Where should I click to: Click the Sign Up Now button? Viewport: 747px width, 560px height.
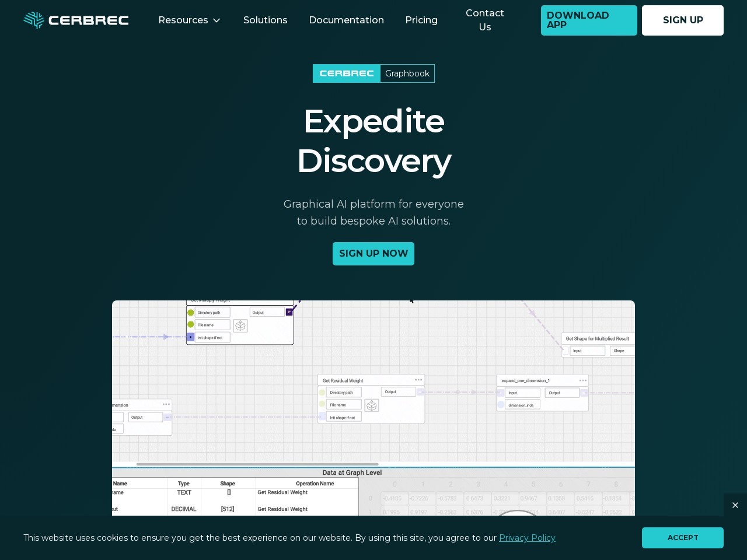point(373,254)
